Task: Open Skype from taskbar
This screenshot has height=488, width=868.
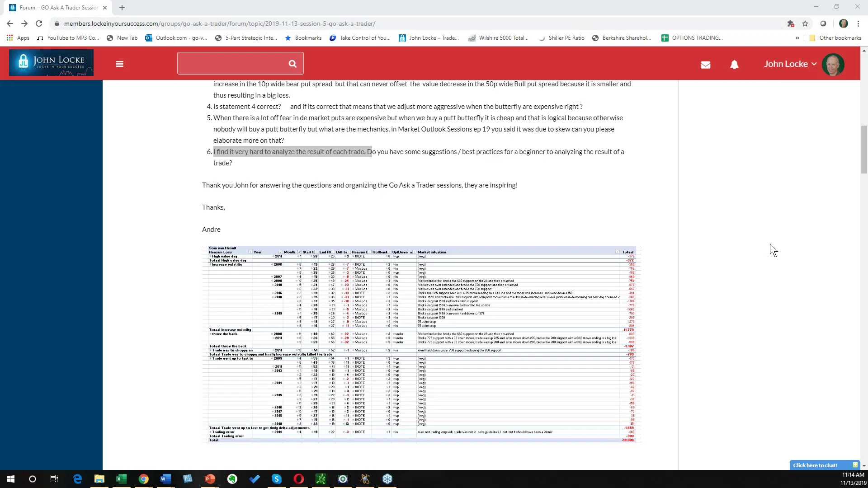Action: pos(277,479)
